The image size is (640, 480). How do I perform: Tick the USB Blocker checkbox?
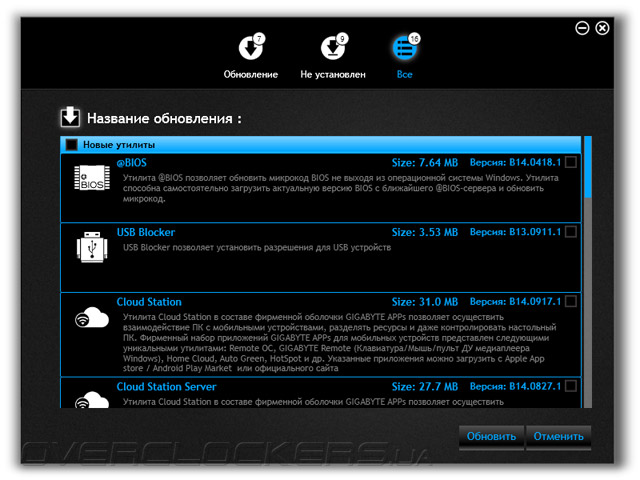point(571,231)
